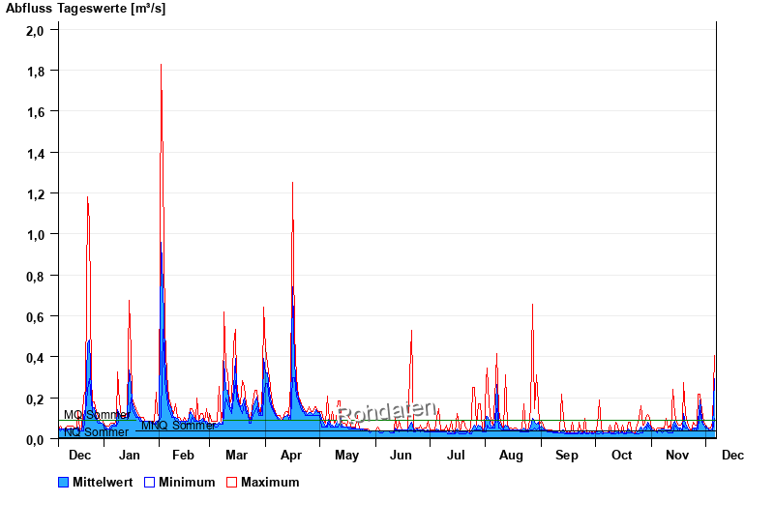Click the 2,0 value on y-axis

point(35,30)
